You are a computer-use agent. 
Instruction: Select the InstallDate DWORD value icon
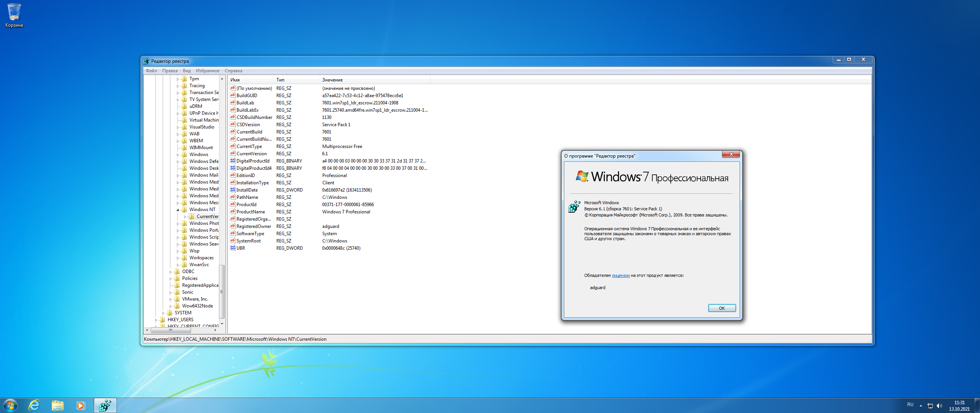click(x=232, y=190)
